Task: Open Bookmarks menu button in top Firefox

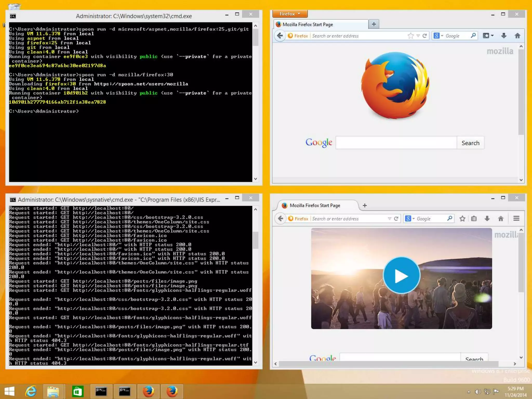Action: coord(488,36)
